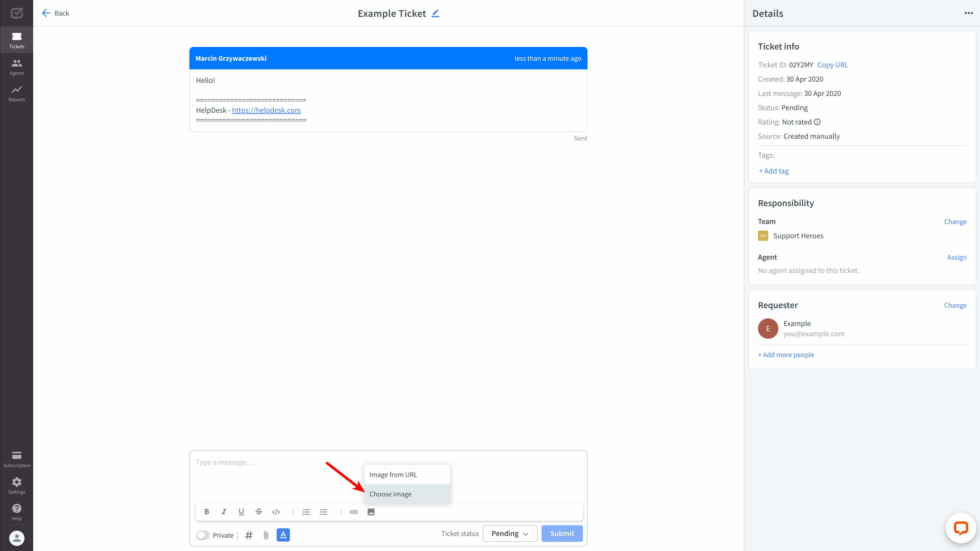Toggle the Strikethrough formatting icon

(259, 512)
